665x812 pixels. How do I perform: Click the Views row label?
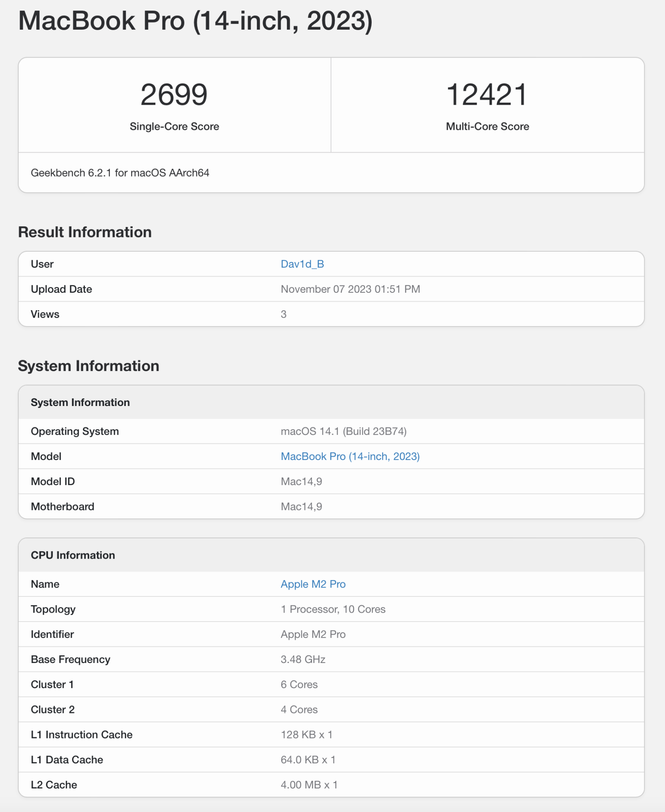pyautogui.click(x=45, y=314)
